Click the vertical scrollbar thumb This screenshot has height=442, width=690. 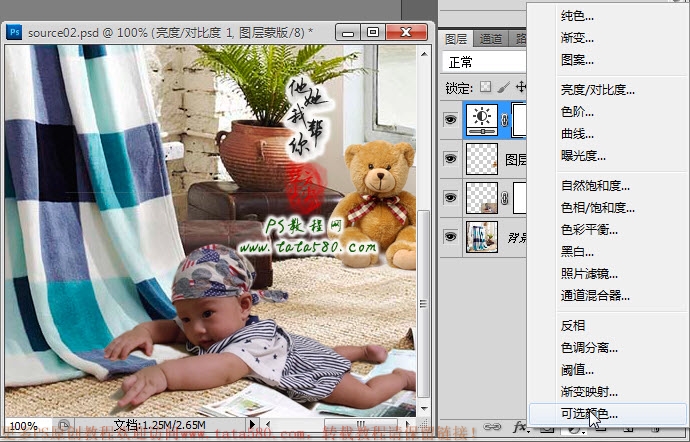[x=423, y=304]
